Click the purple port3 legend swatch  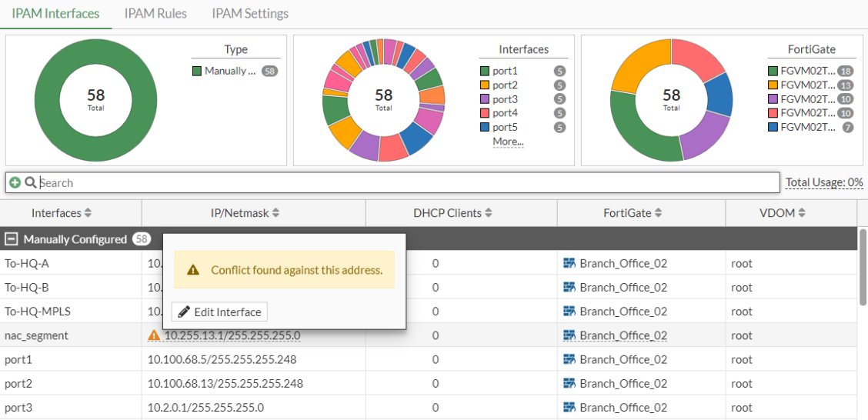[485, 99]
